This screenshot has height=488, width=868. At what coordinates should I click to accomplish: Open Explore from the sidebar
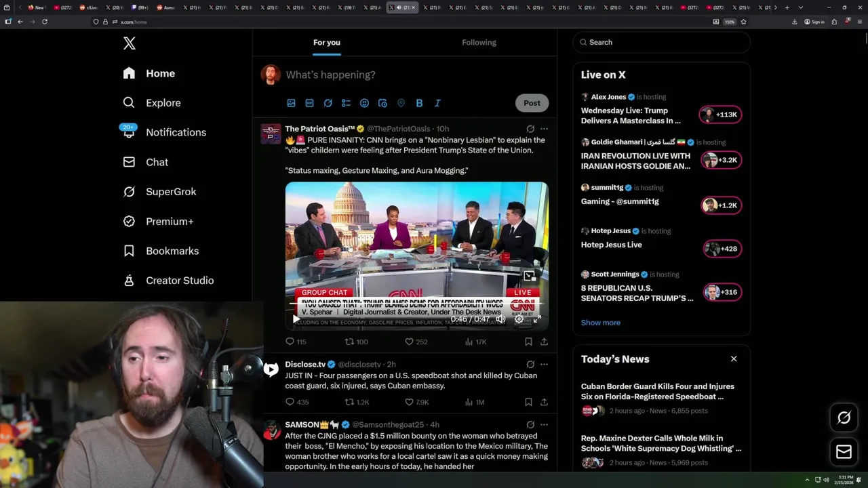click(152, 103)
